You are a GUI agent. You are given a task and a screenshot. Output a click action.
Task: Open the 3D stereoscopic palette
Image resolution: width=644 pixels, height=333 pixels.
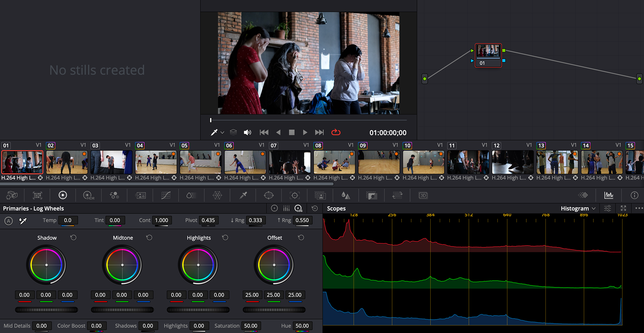(423, 195)
